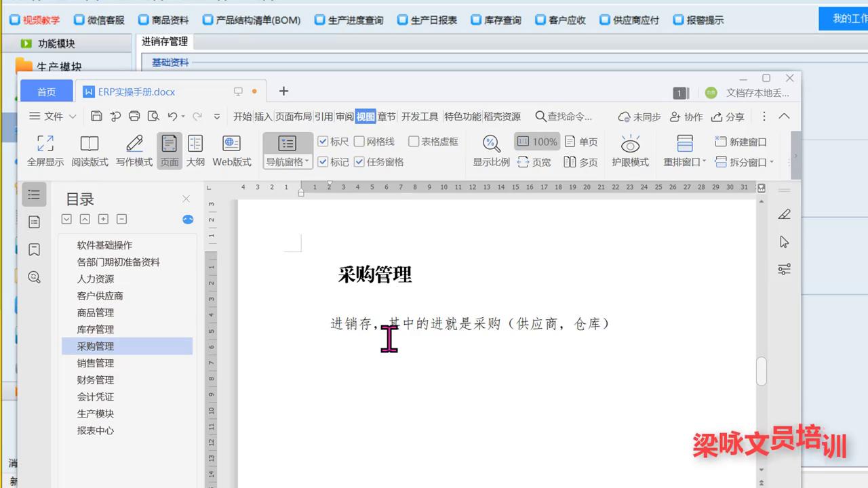The width and height of the screenshot is (868, 488).
Task: Switch to the 插入 ribbon tab
Action: (263, 116)
